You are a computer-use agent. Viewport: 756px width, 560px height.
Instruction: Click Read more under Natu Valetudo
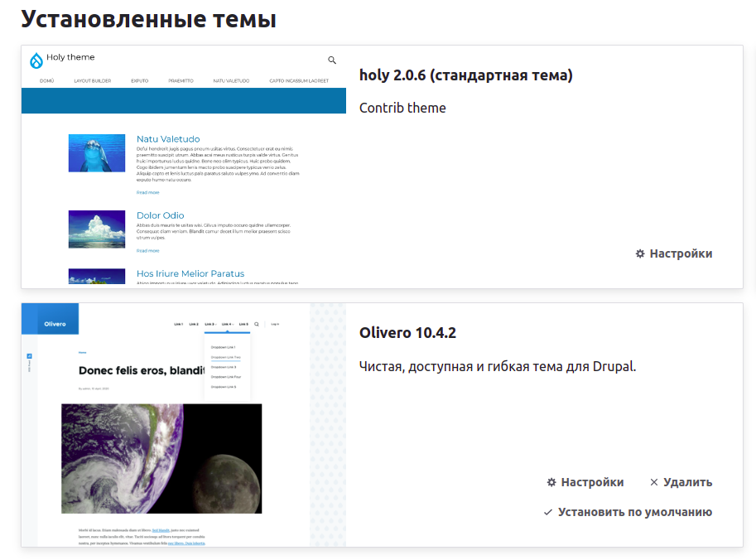tap(147, 192)
